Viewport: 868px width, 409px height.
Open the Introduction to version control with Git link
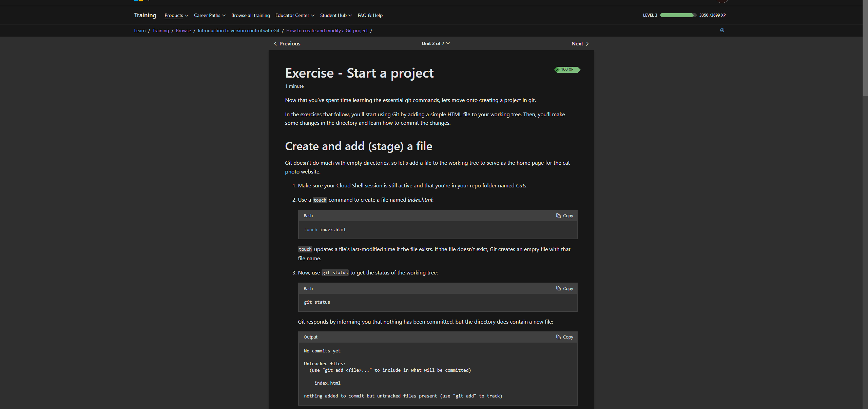point(238,30)
